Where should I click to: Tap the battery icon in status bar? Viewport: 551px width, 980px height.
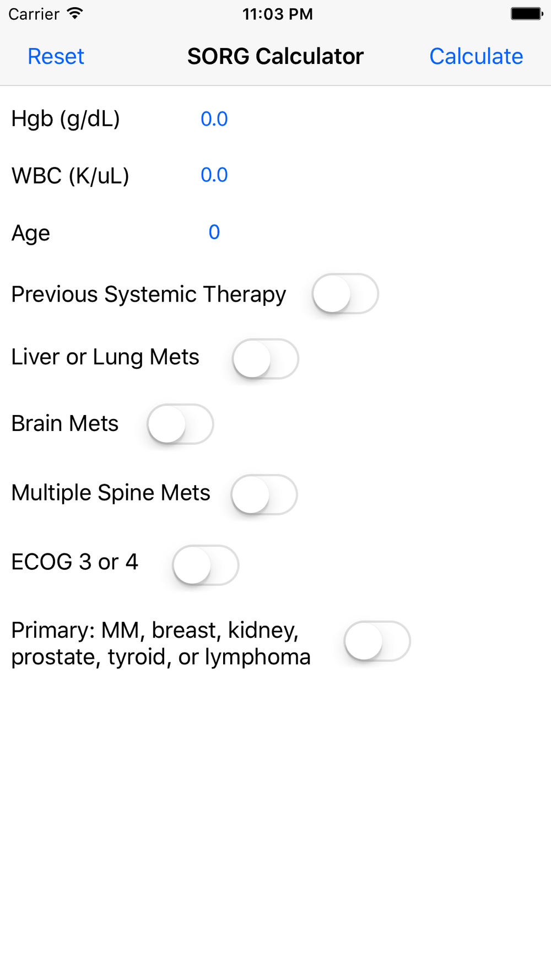526,14
